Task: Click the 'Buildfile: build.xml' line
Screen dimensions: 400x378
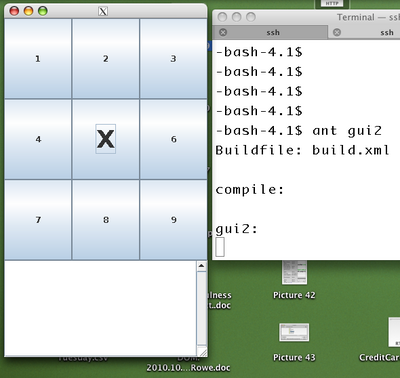Action: point(302,150)
